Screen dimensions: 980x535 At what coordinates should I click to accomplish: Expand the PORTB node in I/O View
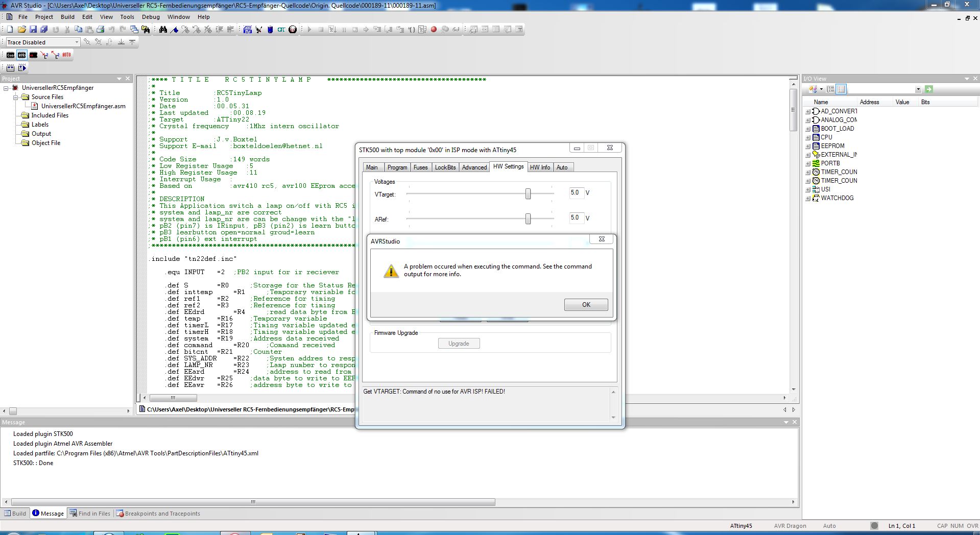[x=808, y=163]
